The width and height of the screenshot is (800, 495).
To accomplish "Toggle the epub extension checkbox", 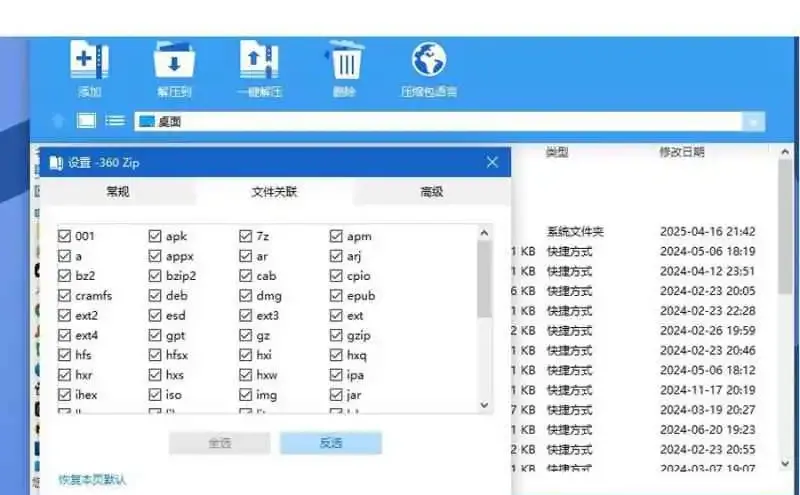I will [336, 295].
